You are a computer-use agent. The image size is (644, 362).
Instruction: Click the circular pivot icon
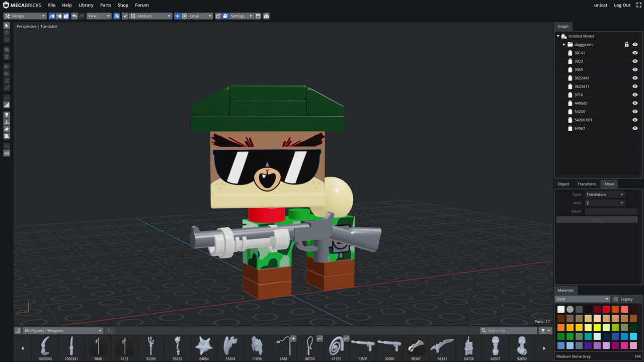184,16
